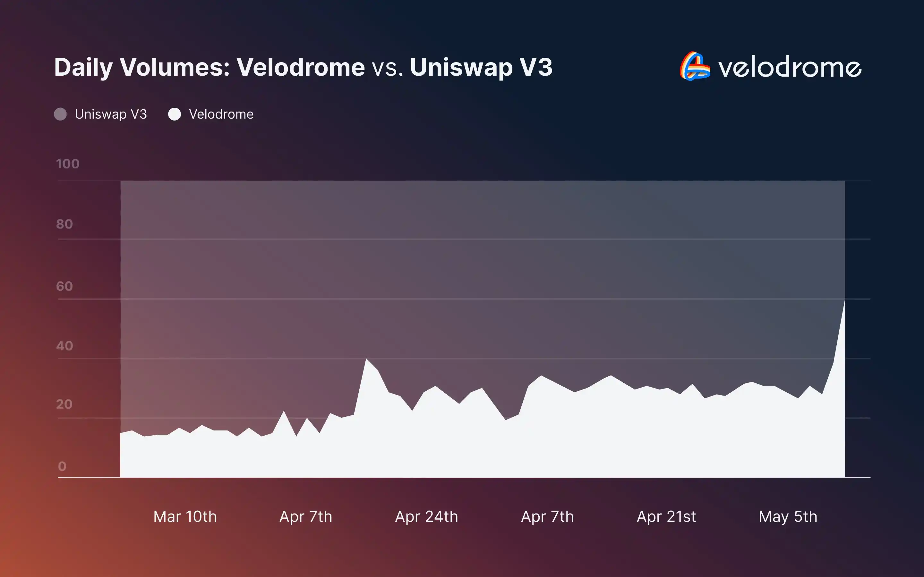Select the May 5th axis label
The width and height of the screenshot is (924, 577).
(x=788, y=516)
